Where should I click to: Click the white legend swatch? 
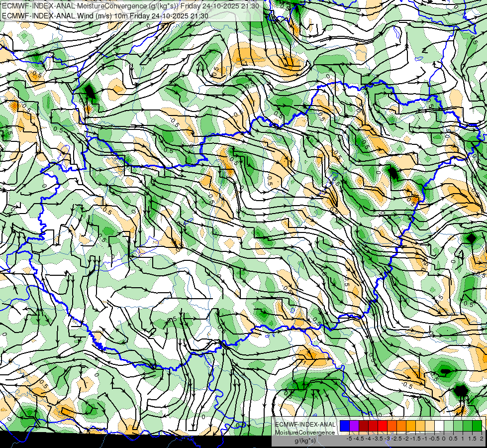pos(439,426)
